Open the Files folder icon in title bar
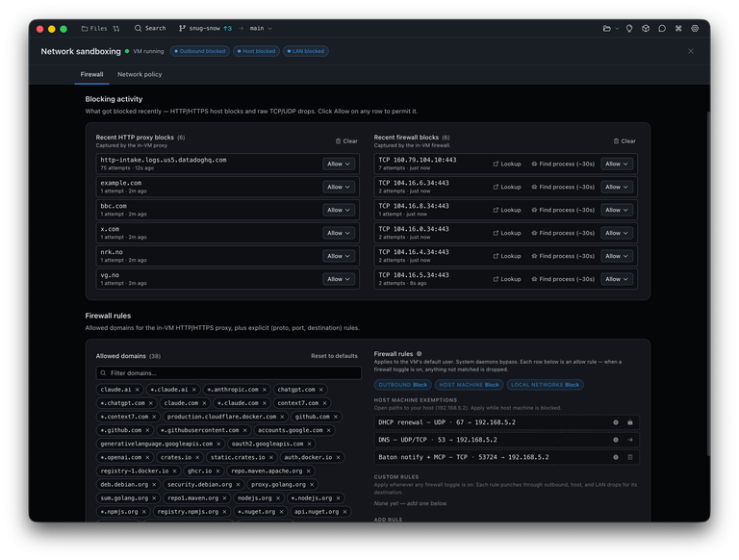Screen dimensions: 739x560 pyautogui.click(x=85, y=29)
